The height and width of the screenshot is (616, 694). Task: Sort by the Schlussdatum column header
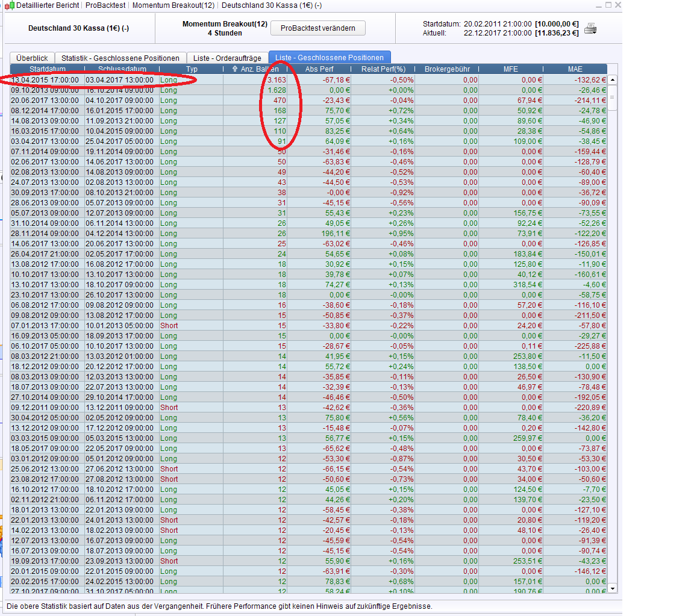click(122, 69)
